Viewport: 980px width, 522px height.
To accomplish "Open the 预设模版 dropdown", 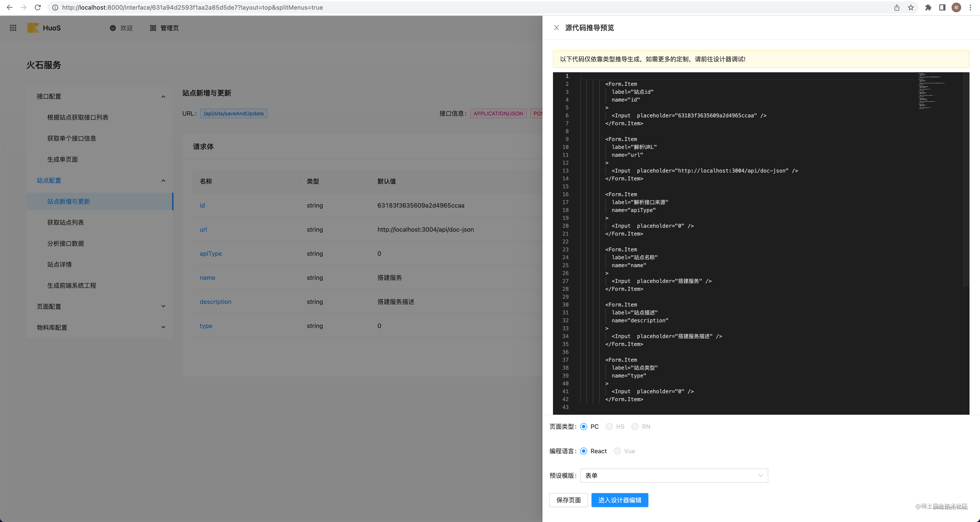I will pyautogui.click(x=673, y=475).
